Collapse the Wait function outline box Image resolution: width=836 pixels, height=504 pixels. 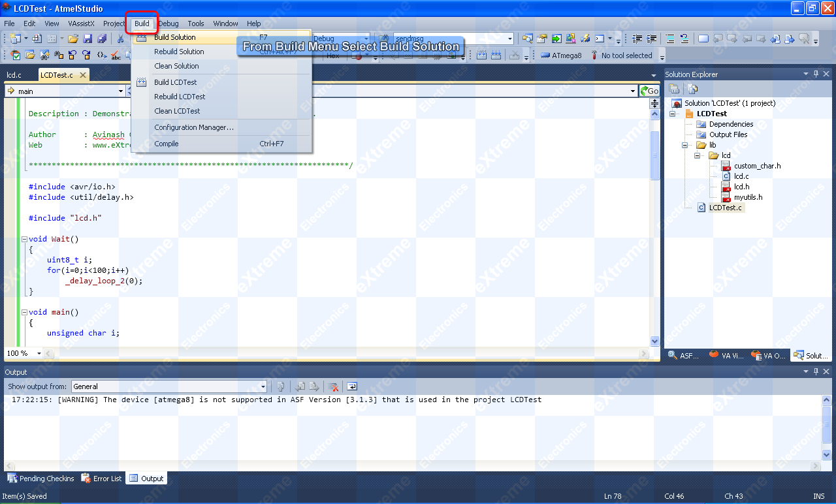point(24,239)
